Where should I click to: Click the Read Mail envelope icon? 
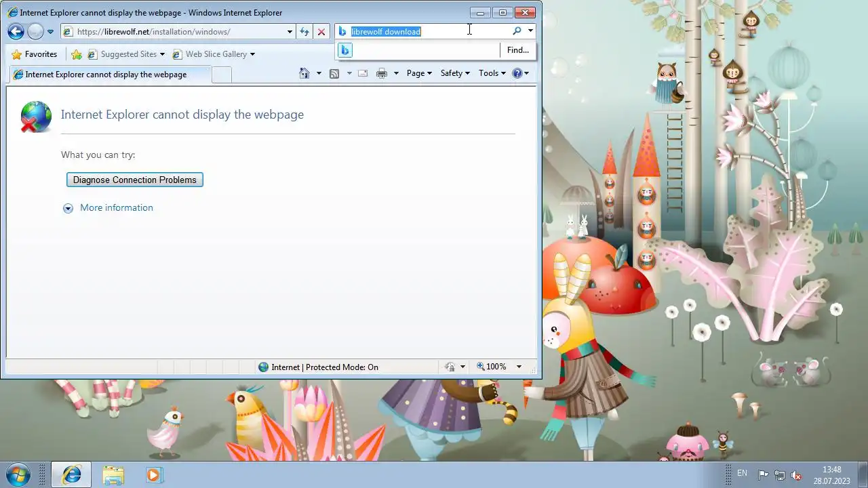pyautogui.click(x=363, y=73)
